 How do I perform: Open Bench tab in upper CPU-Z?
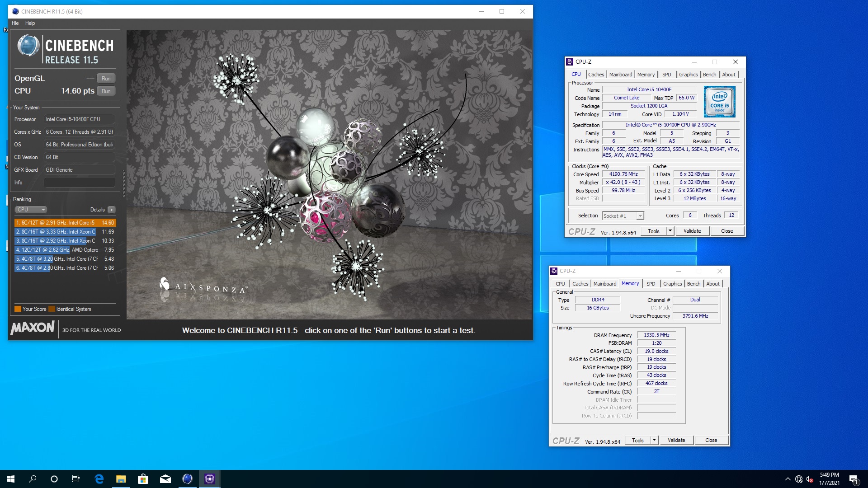[x=709, y=75]
